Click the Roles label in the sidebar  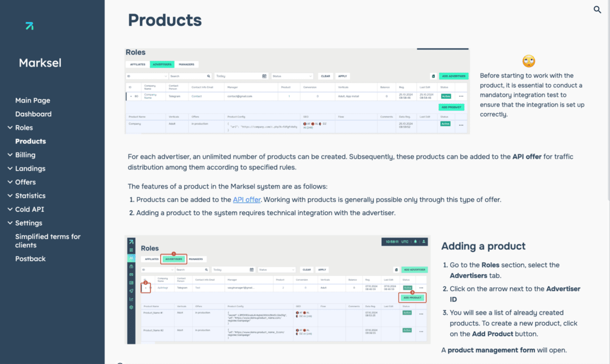[x=24, y=128]
